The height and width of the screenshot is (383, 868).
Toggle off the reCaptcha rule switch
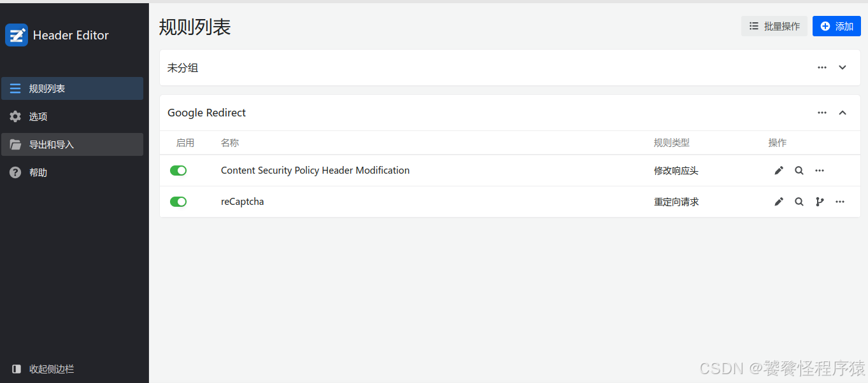tap(178, 202)
